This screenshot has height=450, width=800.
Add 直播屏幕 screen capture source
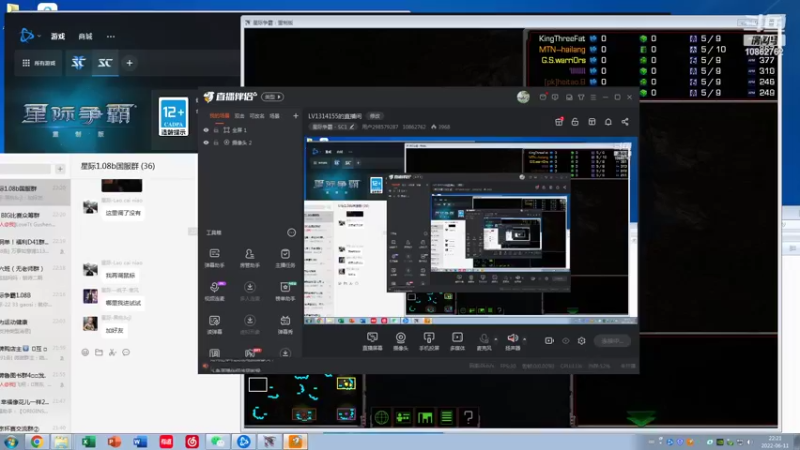click(x=372, y=341)
